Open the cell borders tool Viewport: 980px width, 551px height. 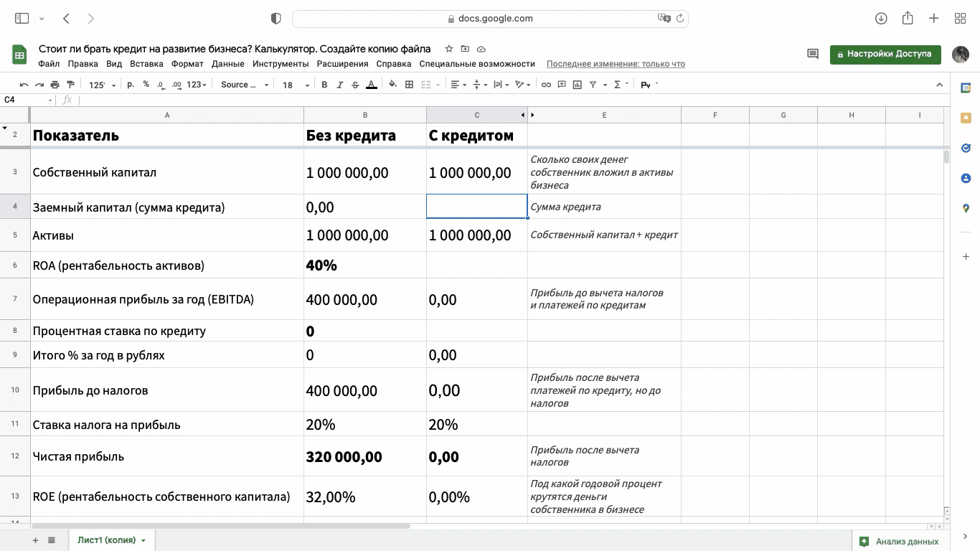409,85
